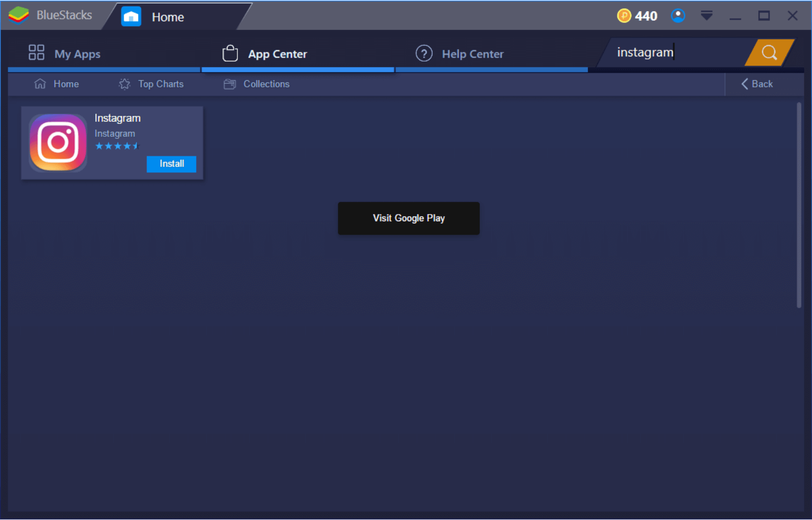The width and height of the screenshot is (812, 520).
Task: Click the vertical scrollbar on results
Action: tap(799, 205)
